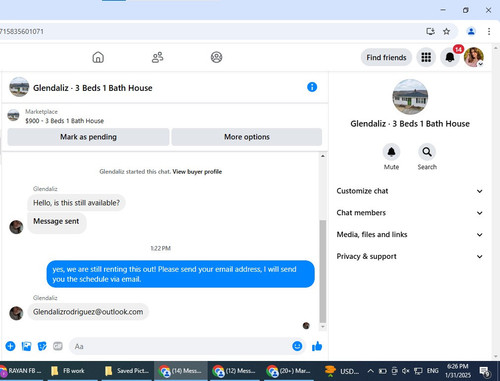Click the battery tray icon
Screen dimensions: 500x381
383,371
